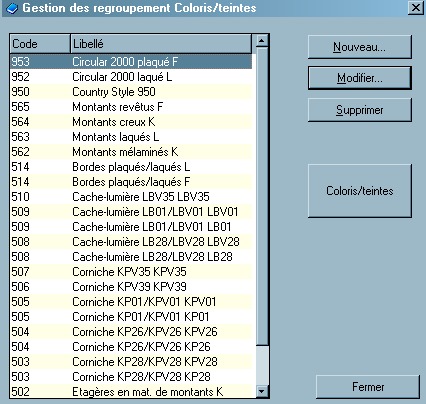Screen dimensions: 426x404
Task: Select Cache-lumière LBV35 LBV35 row
Action: point(131,197)
